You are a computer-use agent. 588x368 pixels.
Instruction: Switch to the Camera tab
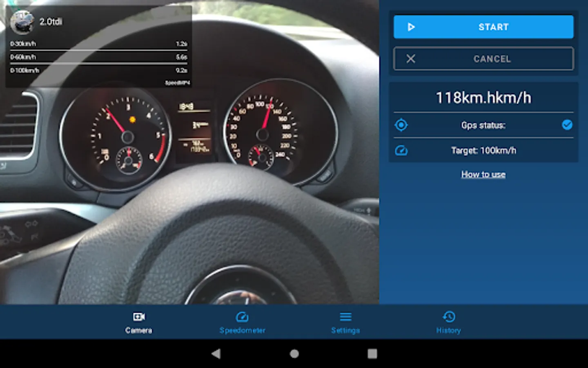pos(139,323)
